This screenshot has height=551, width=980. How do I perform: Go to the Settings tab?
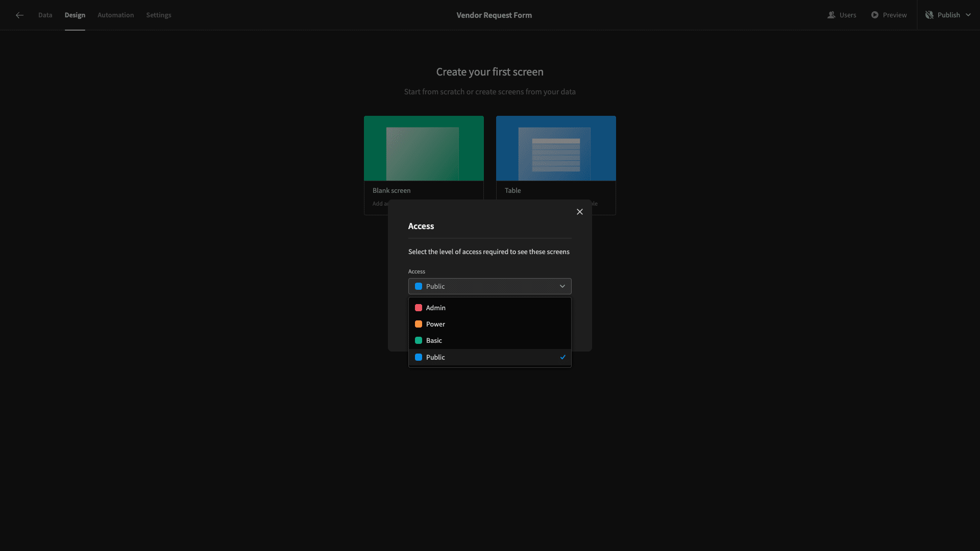click(159, 15)
